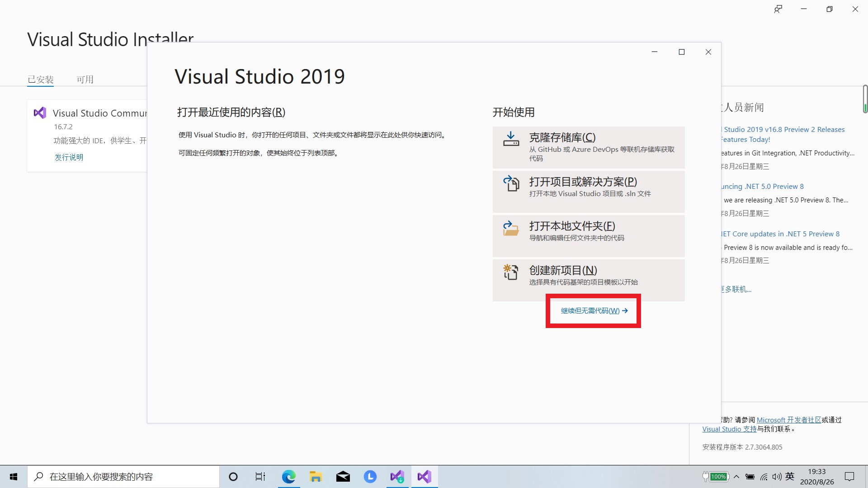Click the Installer window vertical scrollbar

(x=865, y=99)
